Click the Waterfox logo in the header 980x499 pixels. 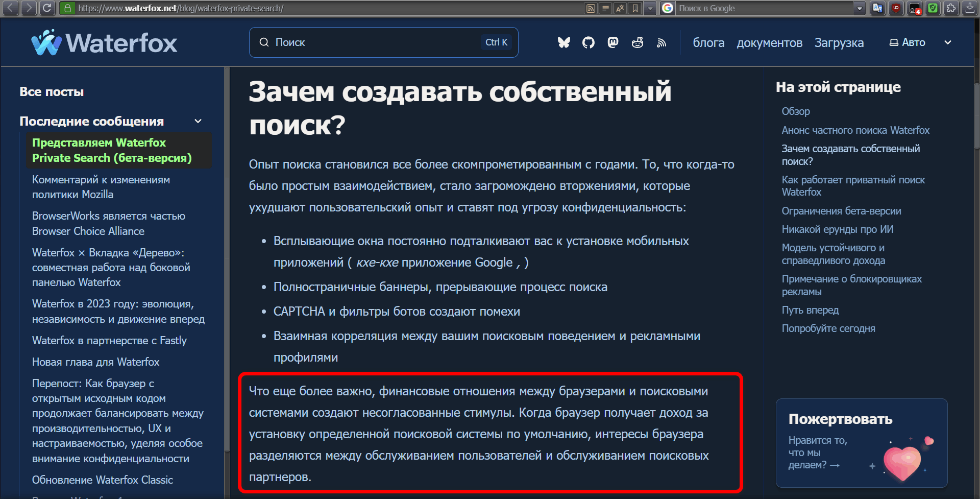[x=104, y=42]
